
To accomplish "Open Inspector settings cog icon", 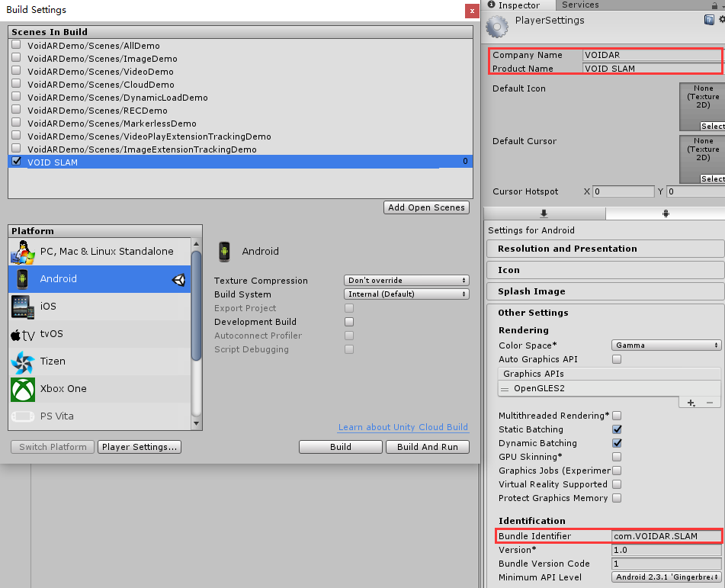I will 721,19.
